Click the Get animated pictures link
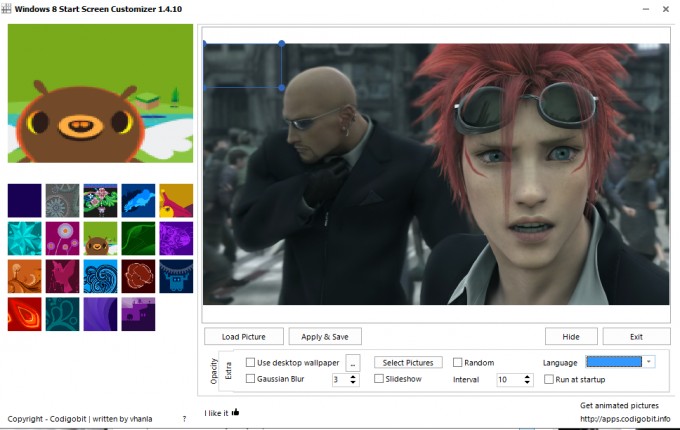Screen dimensions: 680x430 click(x=619, y=405)
